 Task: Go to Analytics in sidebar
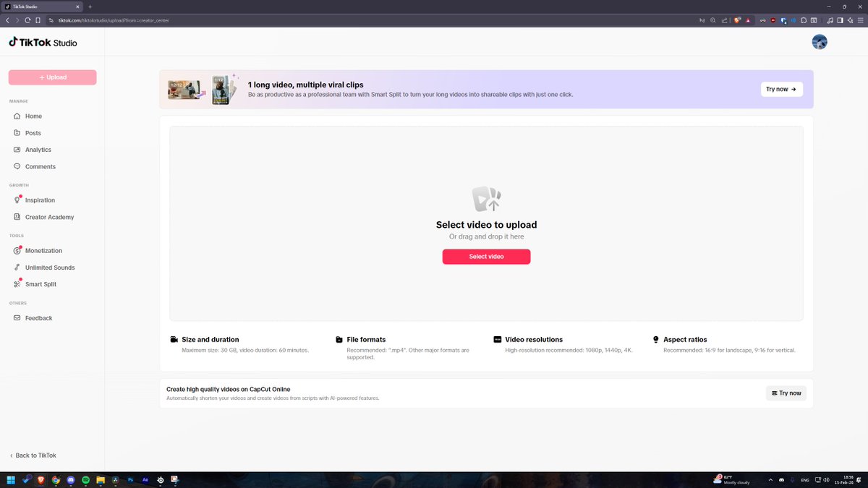tap(52, 150)
